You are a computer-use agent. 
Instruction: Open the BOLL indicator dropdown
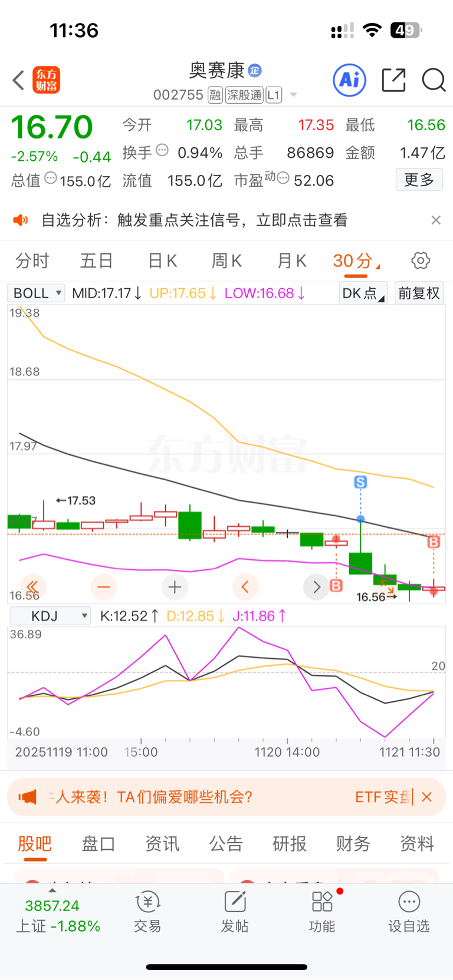coord(36,293)
